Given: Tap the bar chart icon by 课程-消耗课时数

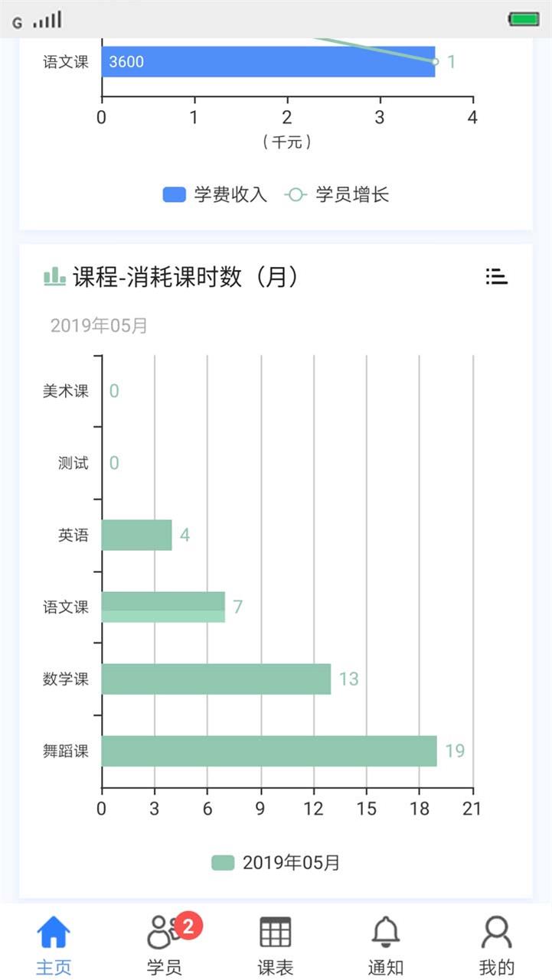Looking at the screenshot, I should click(x=54, y=276).
